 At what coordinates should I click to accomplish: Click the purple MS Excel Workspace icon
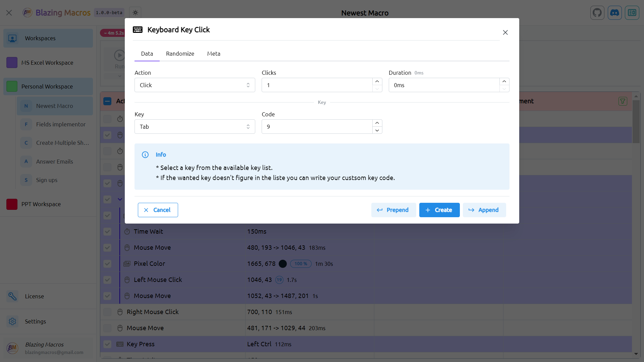[12, 63]
